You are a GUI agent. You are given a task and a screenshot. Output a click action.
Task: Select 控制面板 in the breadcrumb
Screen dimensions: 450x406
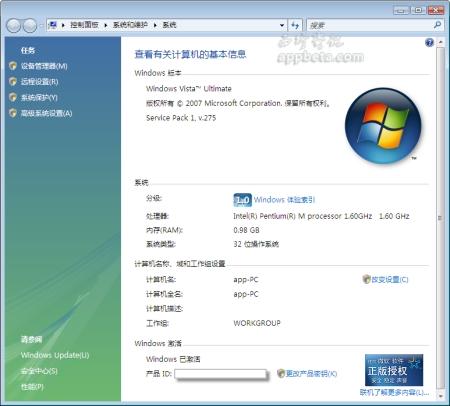coord(84,25)
